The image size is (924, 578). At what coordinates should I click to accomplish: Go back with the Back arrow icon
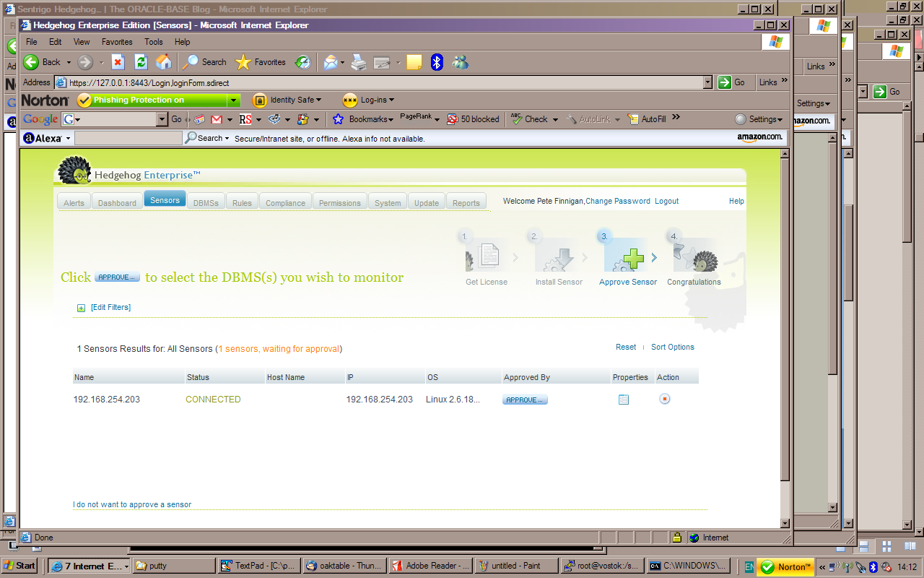(31, 62)
